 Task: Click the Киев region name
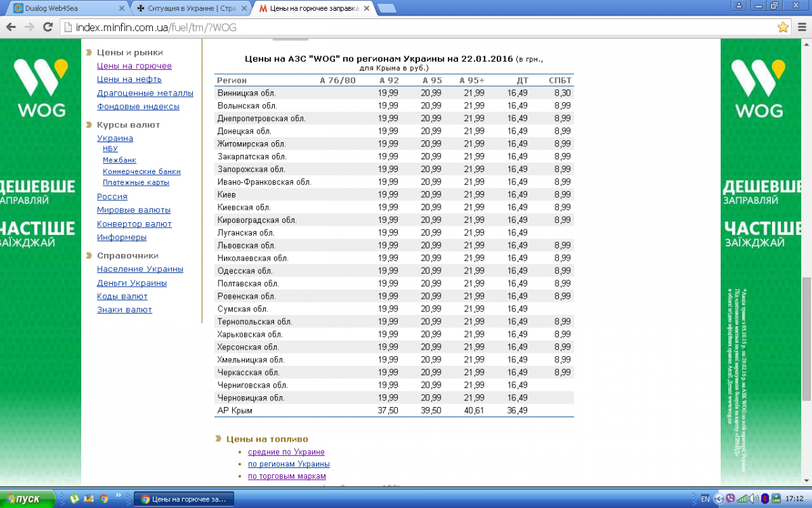(x=227, y=194)
